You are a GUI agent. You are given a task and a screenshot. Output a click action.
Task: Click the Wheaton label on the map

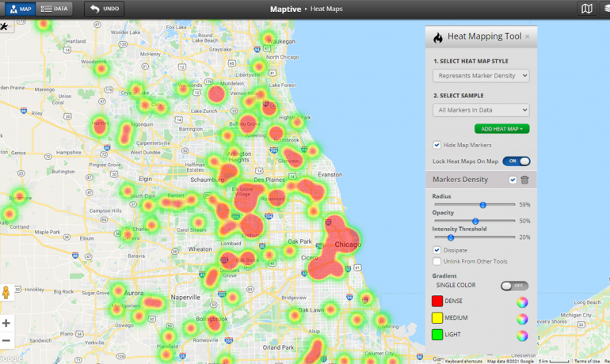click(200, 249)
